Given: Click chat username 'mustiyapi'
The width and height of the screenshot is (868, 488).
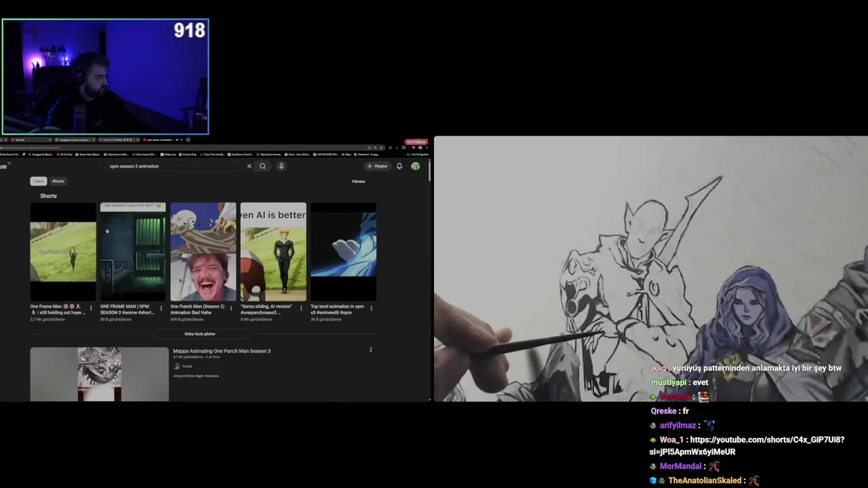Looking at the screenshot, I should tap(669, 382).
